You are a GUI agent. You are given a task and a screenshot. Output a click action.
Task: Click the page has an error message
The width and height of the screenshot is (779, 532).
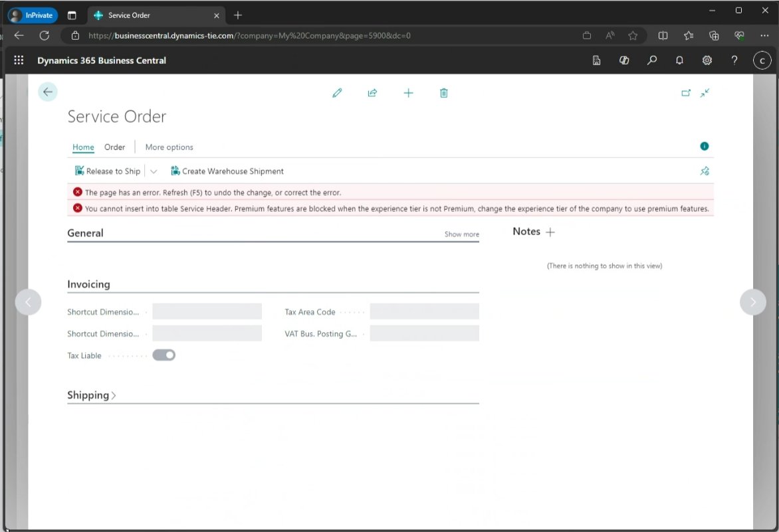pyautogui.click(x=390, y=192)
